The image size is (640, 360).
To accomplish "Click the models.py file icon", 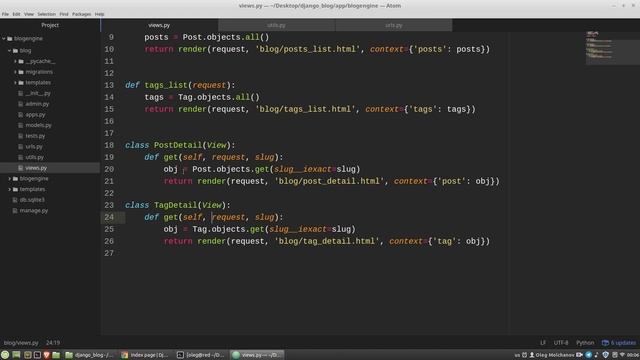I will pos(20,125).
